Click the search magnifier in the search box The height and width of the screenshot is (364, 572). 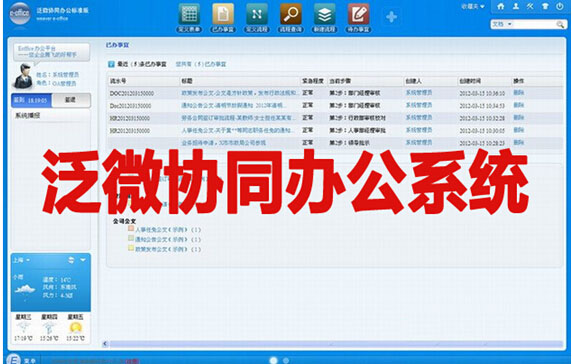560,24
